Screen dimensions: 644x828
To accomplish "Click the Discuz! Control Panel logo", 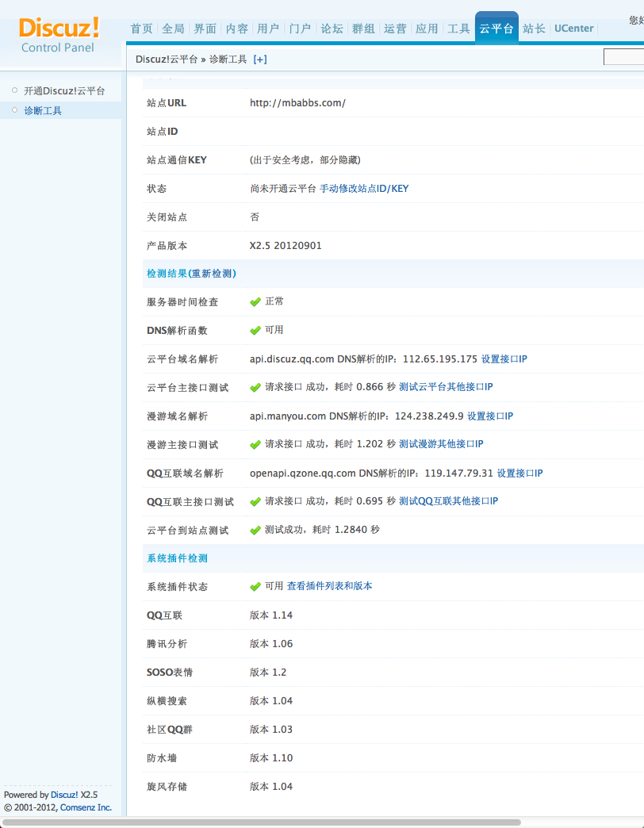I will (x=59, y=35).
